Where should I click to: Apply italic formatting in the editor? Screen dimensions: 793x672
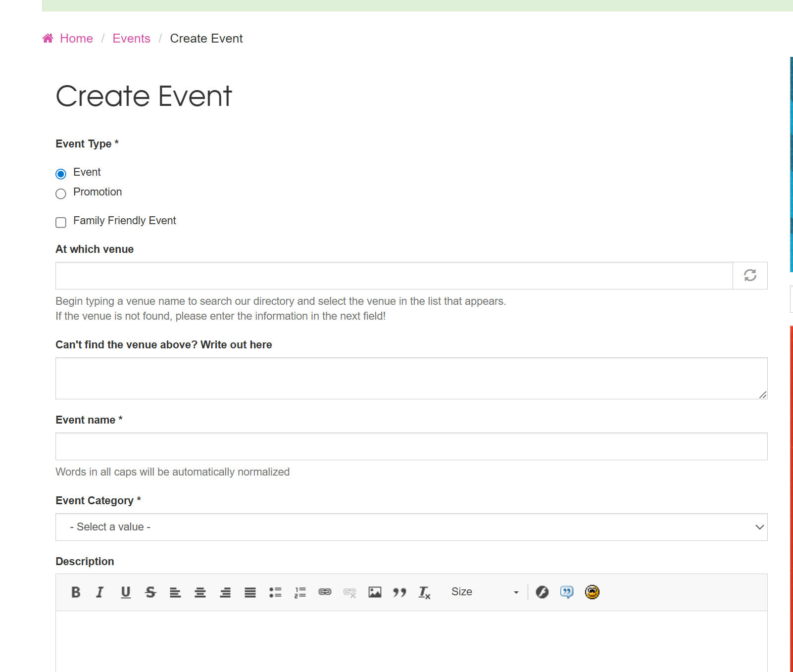pyautogui.click(x=100, y=592)
